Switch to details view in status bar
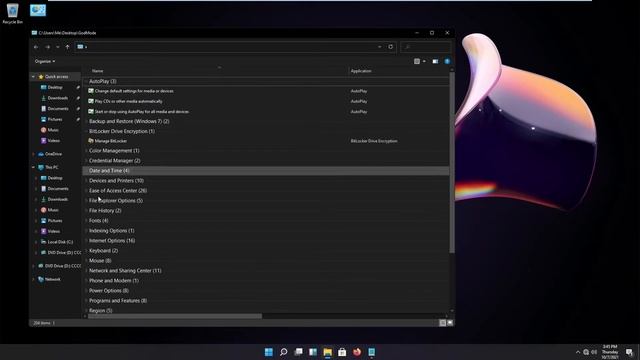The height and width of the screenshot is (360, 640). (442, 323)
